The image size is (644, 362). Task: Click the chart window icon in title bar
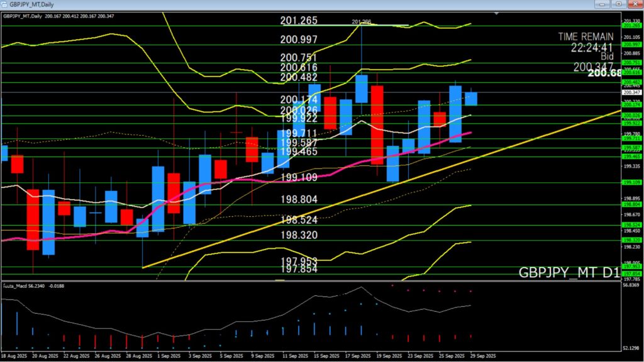[x=4, y=4]
